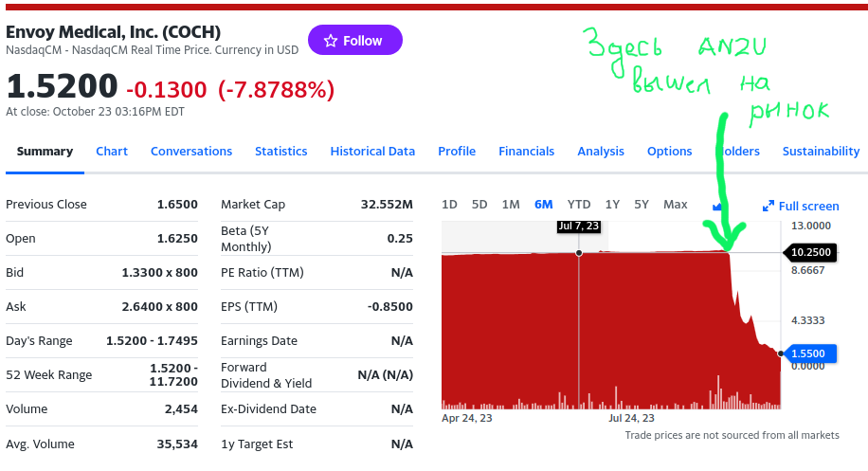This screenshot has width=868, height=471.
Task: Click the Apr 24, 23 chart axis date
Action: click(466, 418)
